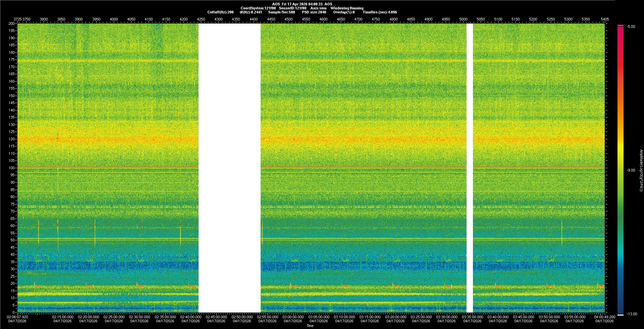Click the 02:15:00.000 time axis label
The image size is (644, 329).
(63, 317)
